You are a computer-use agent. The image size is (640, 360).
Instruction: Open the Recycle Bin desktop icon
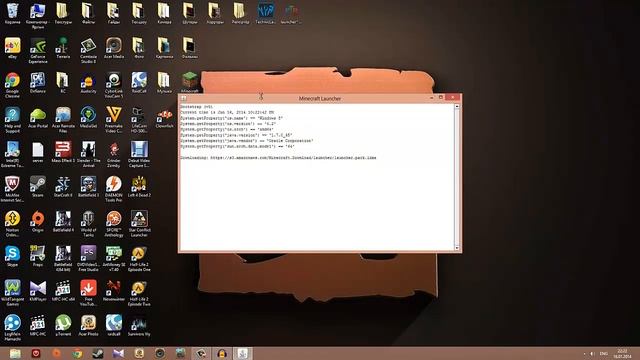pyautogui.click(x=13, y=14)
